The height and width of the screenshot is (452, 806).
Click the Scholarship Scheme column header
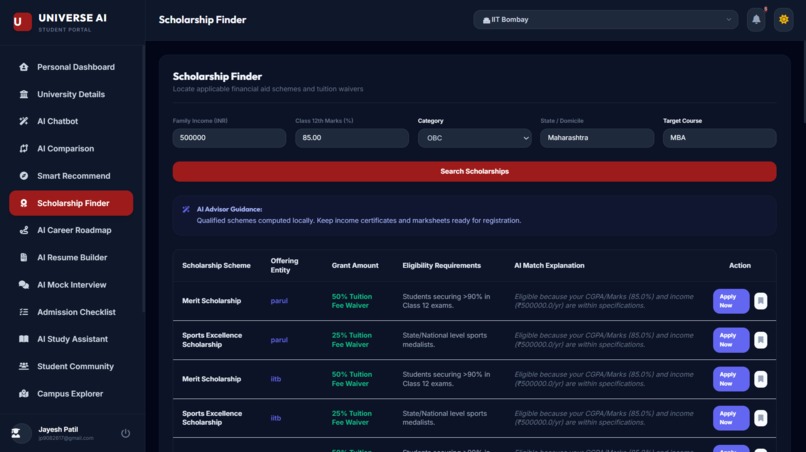click(x=216, y=265)
